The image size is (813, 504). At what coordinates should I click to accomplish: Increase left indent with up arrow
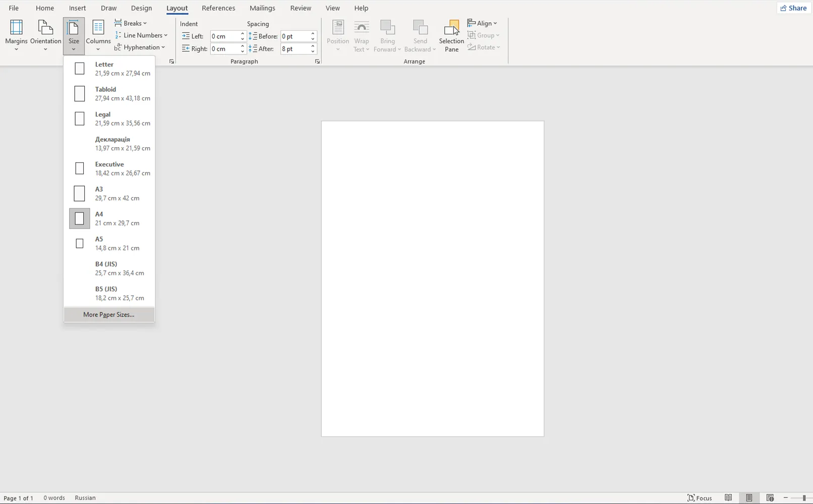243,34
